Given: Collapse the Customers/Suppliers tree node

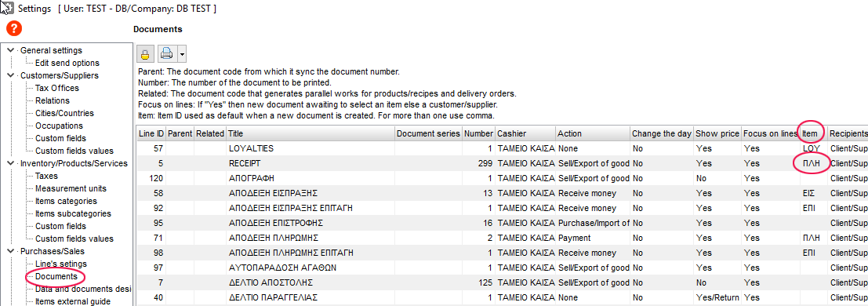Looking at the screenshot, I should 10,75.
